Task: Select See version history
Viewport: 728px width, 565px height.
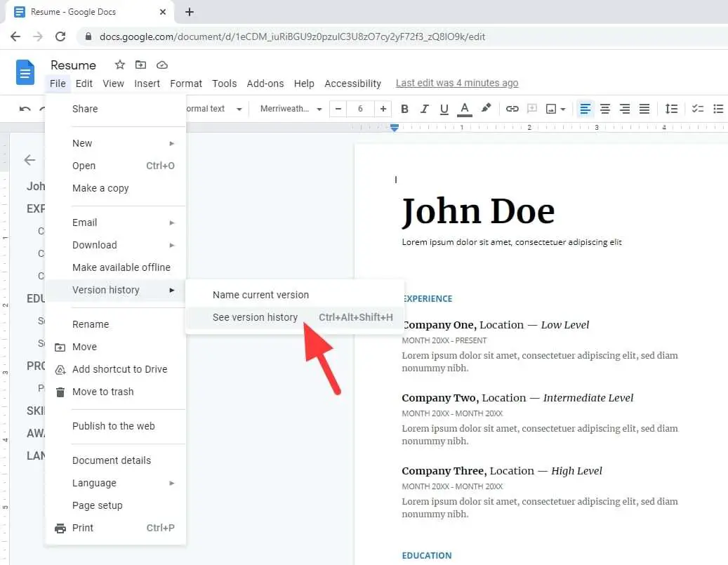Action: (254, 317)
